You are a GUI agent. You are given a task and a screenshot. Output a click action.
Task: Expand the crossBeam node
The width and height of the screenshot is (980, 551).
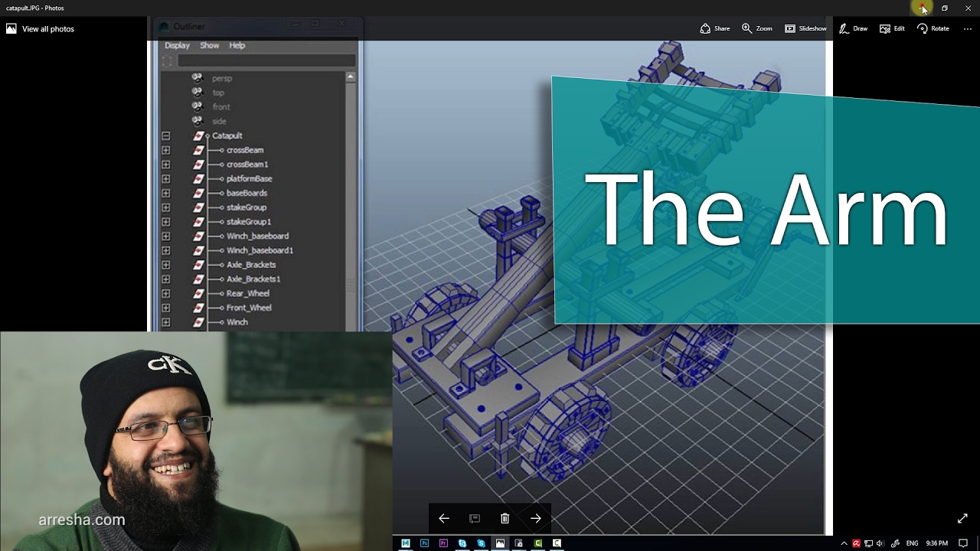coord(166,150)
